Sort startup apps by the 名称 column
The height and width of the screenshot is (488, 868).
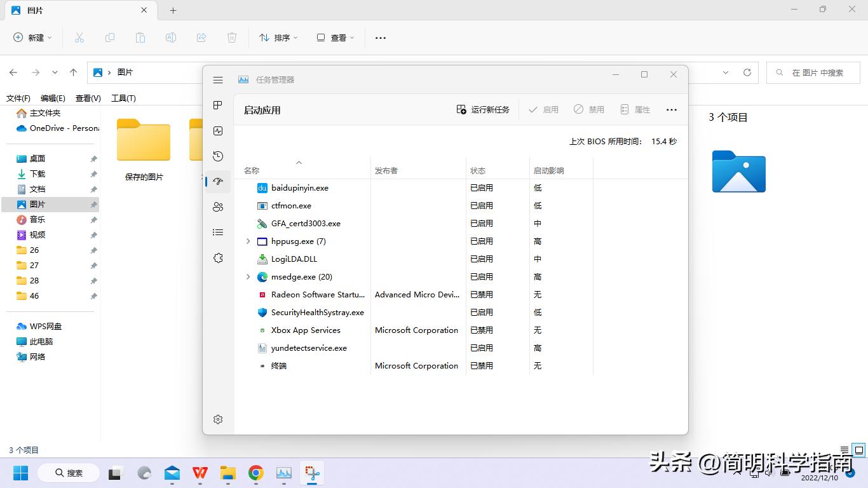pos(251,170)
